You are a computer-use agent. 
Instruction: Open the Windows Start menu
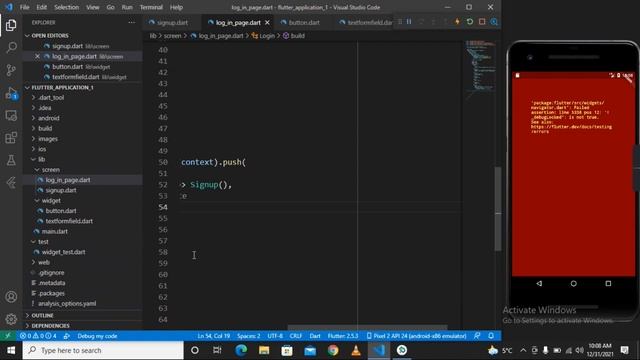[x=11, y=350]
